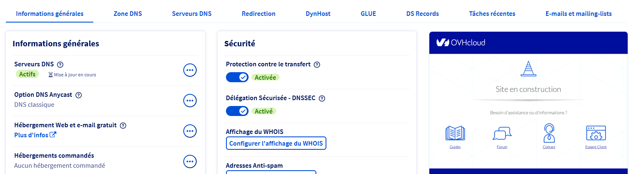The width and height of the screenshot is (644, 174).
Task: Click the help icon beside Option DNS Anycast
Action: [78, 95]
